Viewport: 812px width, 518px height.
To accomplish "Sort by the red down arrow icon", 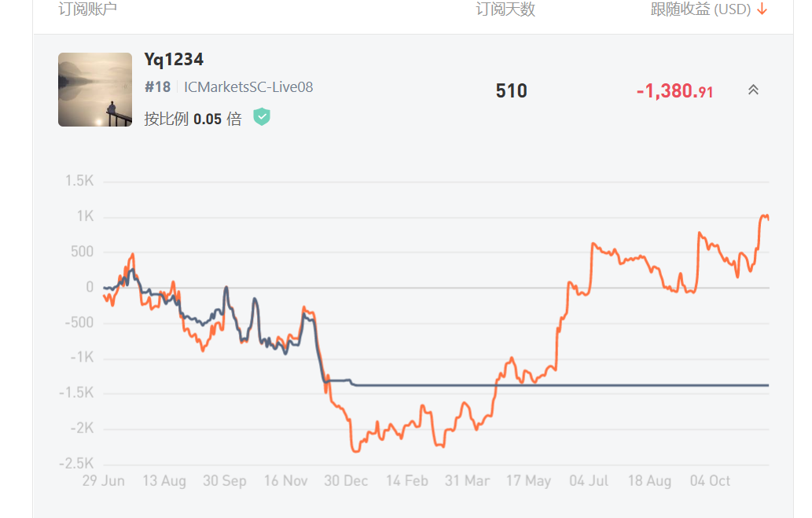I will 762,9.
